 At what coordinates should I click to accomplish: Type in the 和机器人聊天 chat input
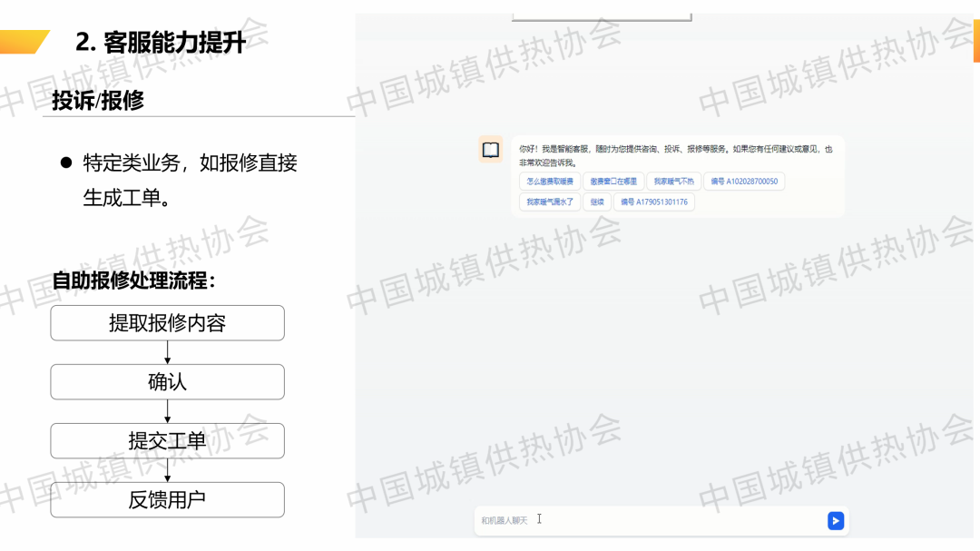tap(649, 520)
